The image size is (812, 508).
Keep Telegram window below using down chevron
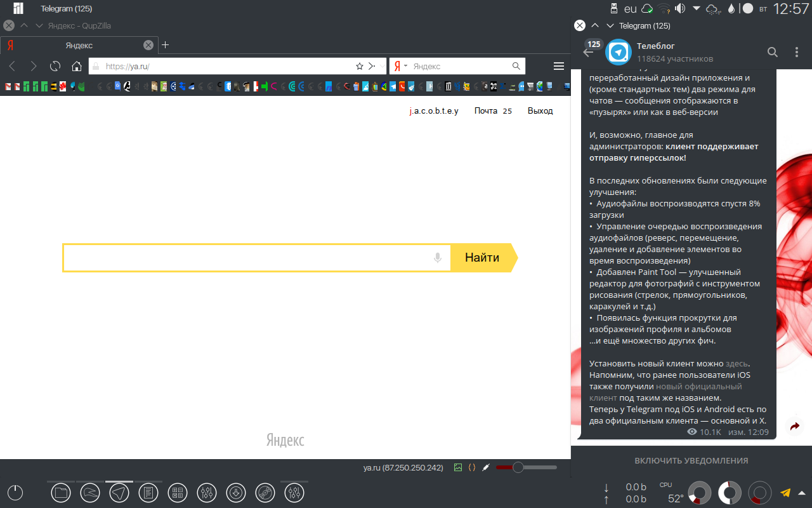tap(610, 26)
